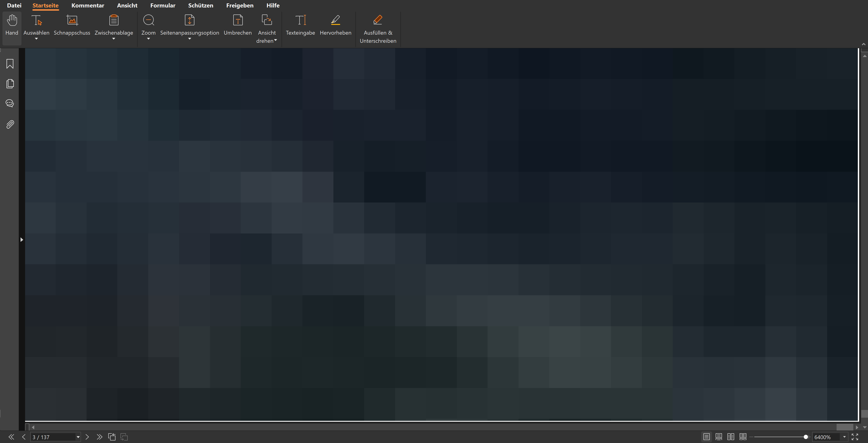868x443 pixels.
Task: Switch to single page view
Action: pos(707,437)
